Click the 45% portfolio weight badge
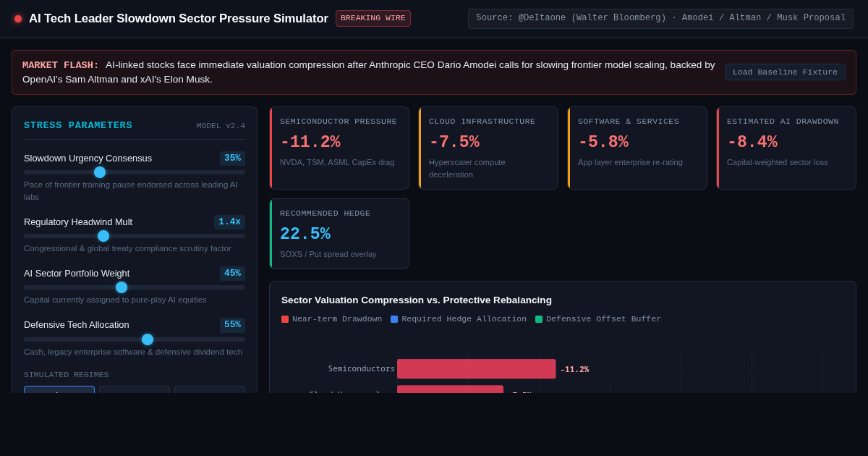The image size is (868, 456). click(x=232, y=274)
